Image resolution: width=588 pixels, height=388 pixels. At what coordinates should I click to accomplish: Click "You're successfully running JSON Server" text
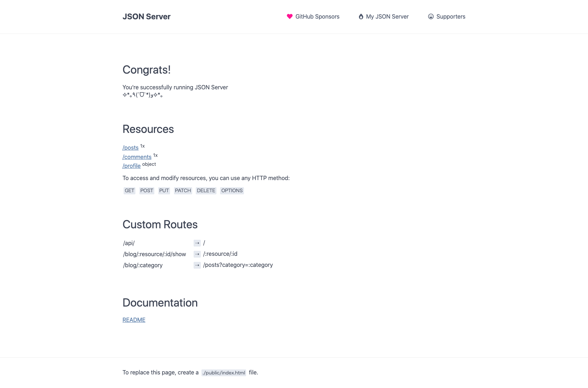pyautogui.click(x=175, y=87)
